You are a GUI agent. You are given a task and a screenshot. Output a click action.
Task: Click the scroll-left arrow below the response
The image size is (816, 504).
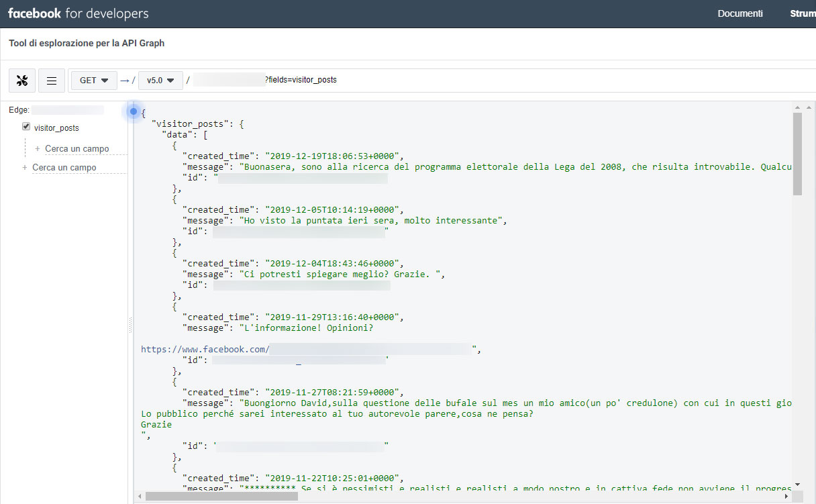pos(139,497)
